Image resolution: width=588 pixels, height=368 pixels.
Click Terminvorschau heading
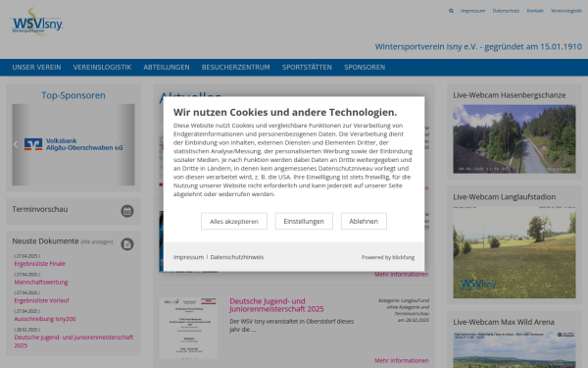pos(40,209)
